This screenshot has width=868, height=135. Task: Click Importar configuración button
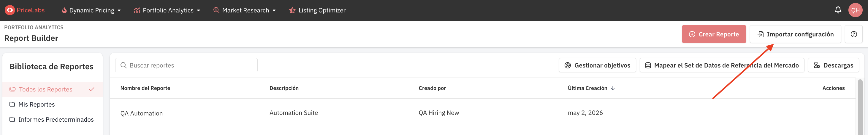pyautogui.click(x=795, y=34)
